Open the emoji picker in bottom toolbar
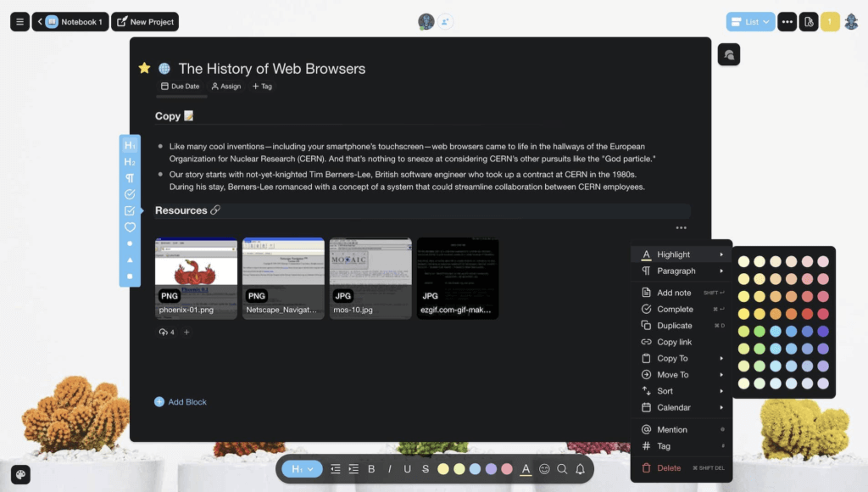 pyautogui.click(x=544, y=469)
